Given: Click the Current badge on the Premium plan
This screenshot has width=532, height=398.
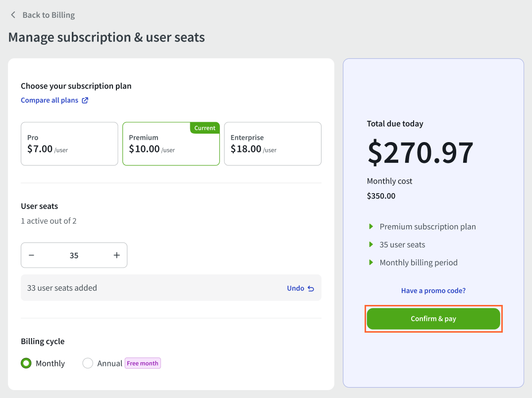Looking at the screenshot, I should click(x=205, y=128).
